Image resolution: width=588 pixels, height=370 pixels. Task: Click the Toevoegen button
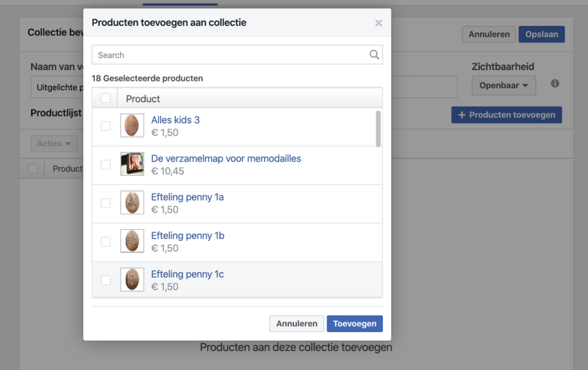click(354, 323)
